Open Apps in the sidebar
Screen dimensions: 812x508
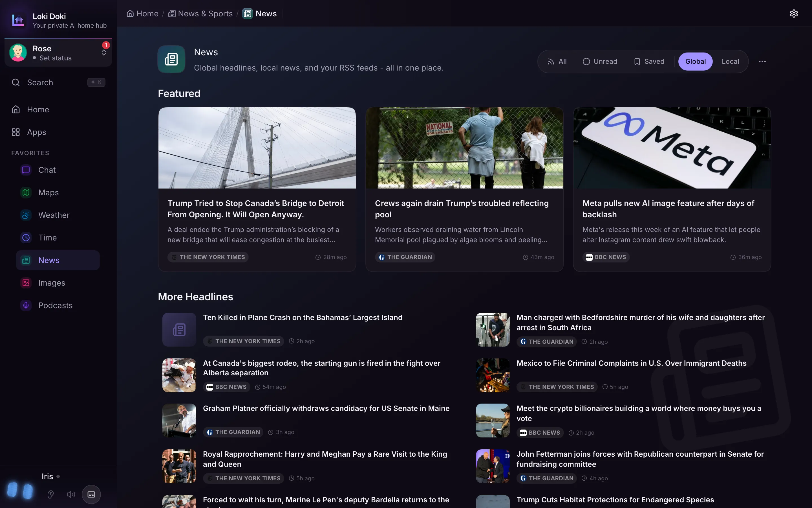(x=58, y=132)
